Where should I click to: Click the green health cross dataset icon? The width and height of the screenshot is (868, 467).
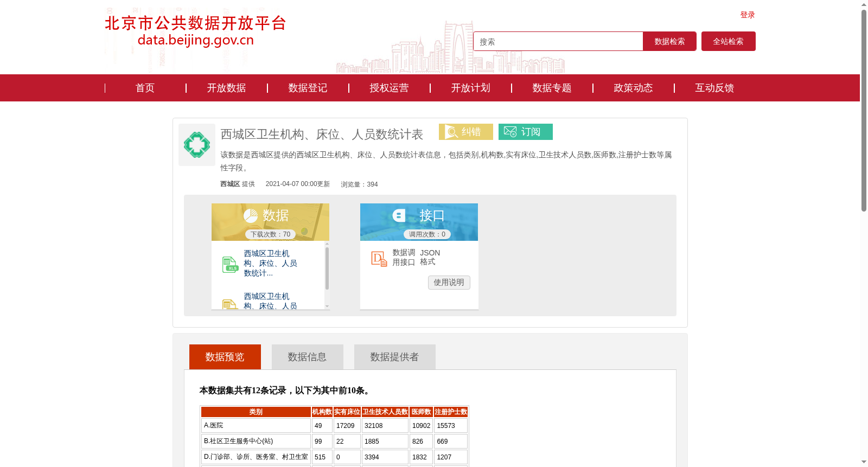coord(197,145)
